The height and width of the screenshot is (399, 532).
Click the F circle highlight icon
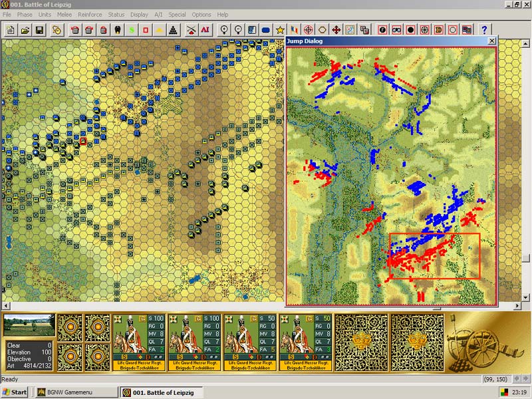pyautogui.click(x=383, y=30)
